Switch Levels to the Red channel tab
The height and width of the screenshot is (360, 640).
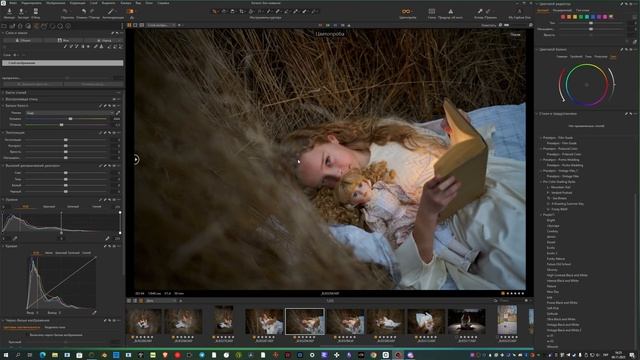tap(49, 207)
